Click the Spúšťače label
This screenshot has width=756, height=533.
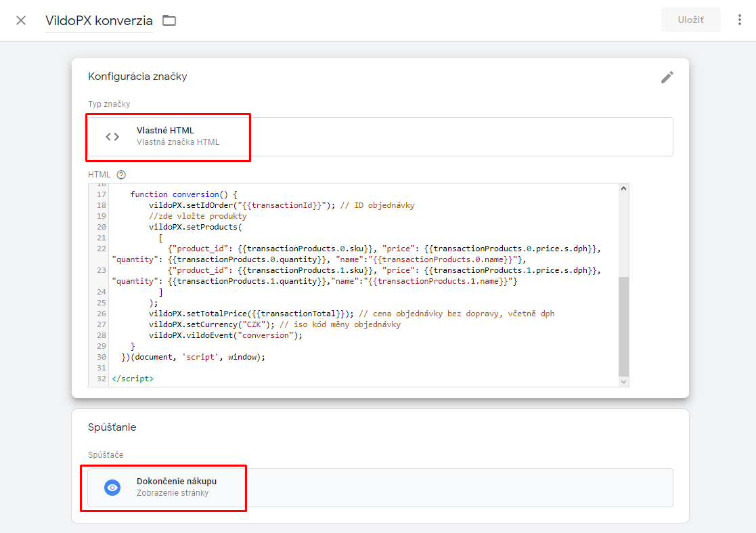[106, 455]
